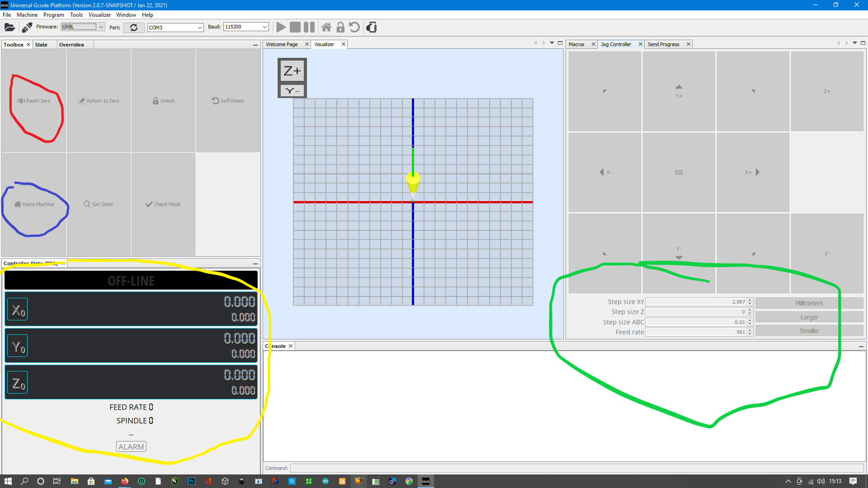Open the pendant phone icon
The image size is (868, 488).
(x=372, y=28)
